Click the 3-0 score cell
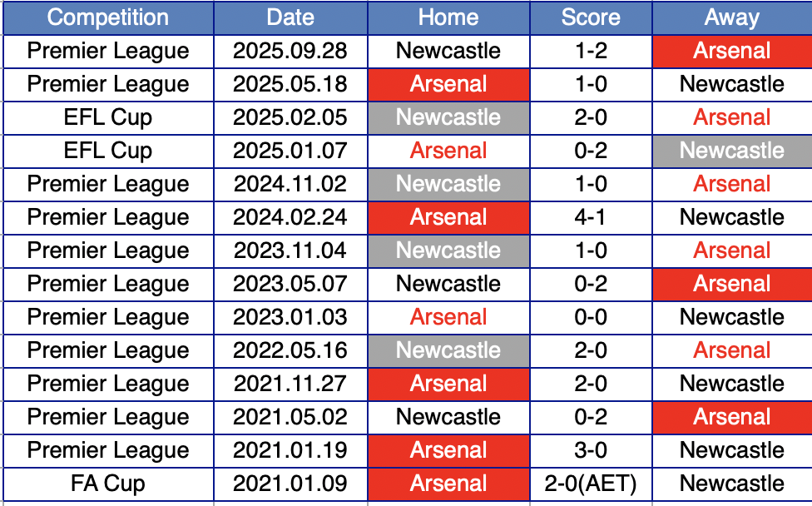This screenshot has width=812, height=506. coord(591,450)
